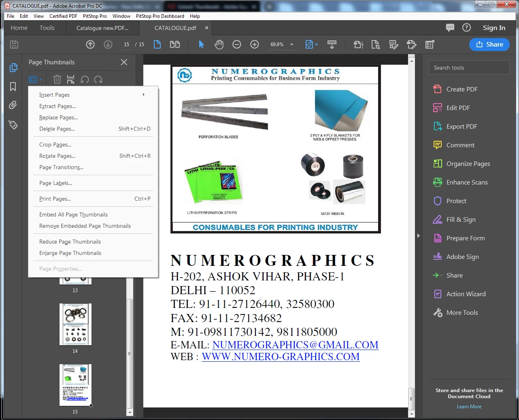519x420 pixels.
Task: Rotate pages clockwise in thumbnails panel
Action: [x=98, y=79]
